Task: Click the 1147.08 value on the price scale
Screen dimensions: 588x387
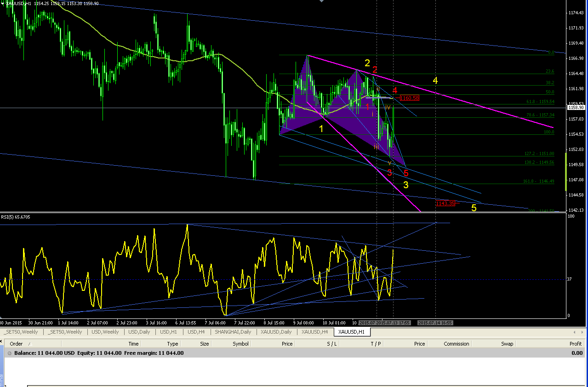Action: 577,180
